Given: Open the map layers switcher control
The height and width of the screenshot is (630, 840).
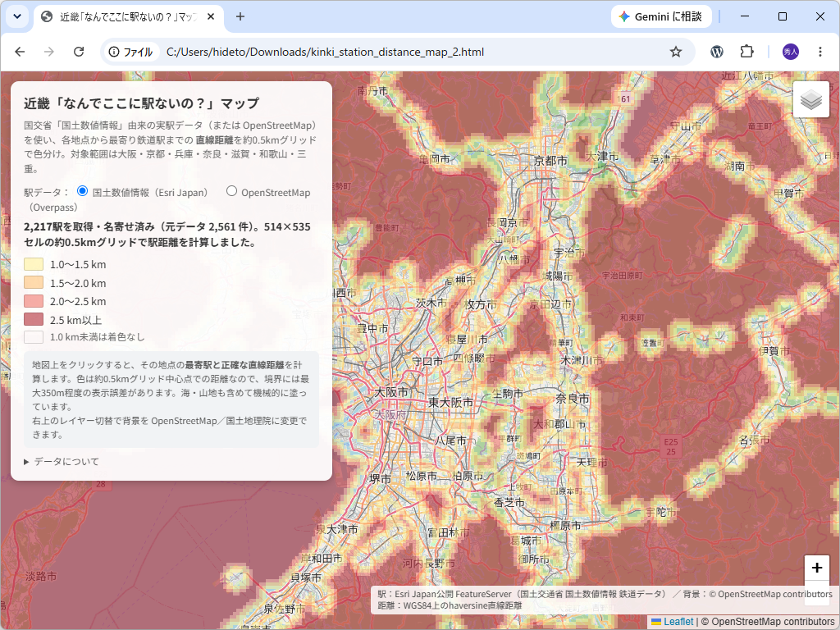Looking at the screenshot, I should pyautogui.click(x=811, y=99).
